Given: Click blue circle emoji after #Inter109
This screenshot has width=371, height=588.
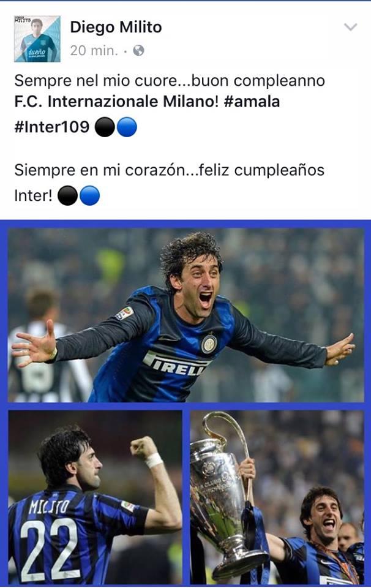Looking at the screenshot, I should (x=127, y=127).
